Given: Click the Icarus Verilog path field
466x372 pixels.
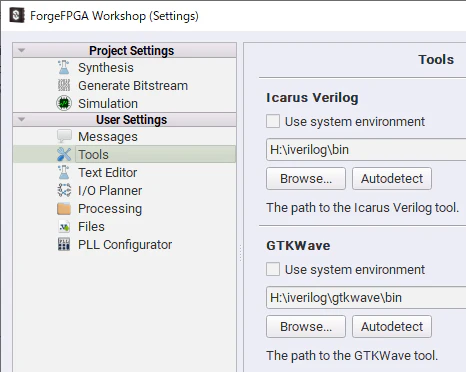Looking at the screenshot, I should coord(366,150).
